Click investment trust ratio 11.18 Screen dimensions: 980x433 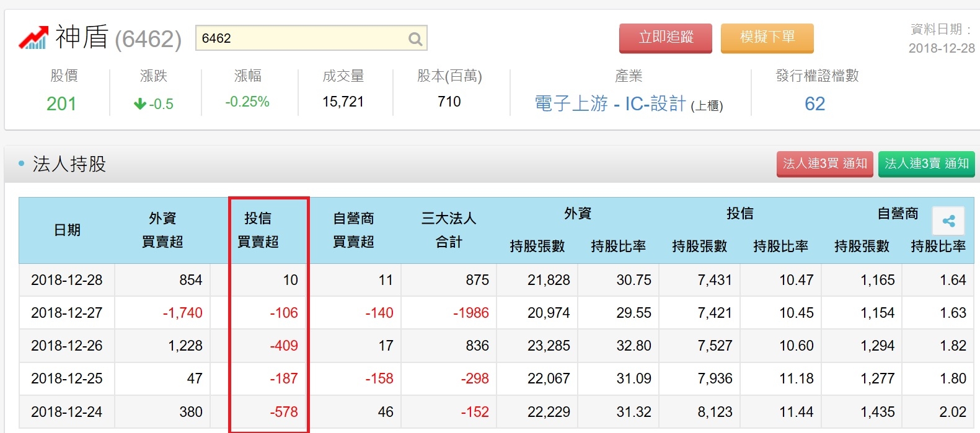pos(797,378)
